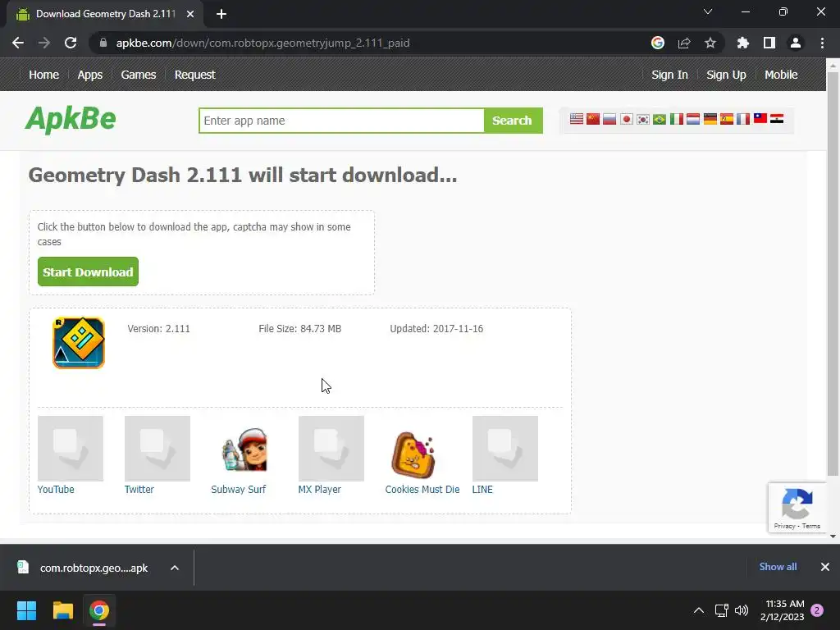The image size is (840, 630).
Task: Click the green Search button
Action: [x=513, y=121]
